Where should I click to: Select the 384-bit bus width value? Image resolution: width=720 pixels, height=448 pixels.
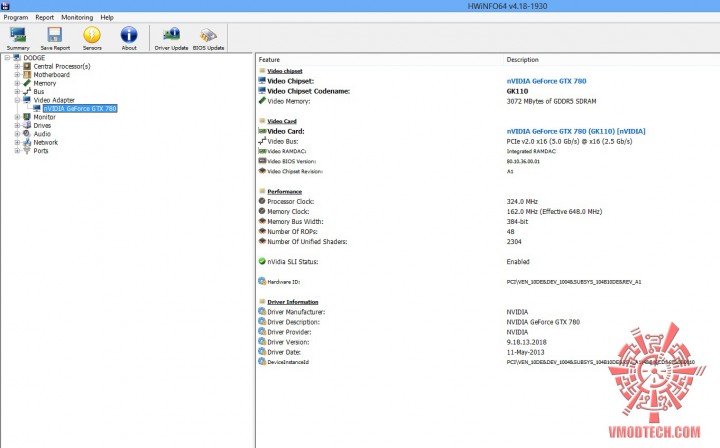[x=518, y=221]
